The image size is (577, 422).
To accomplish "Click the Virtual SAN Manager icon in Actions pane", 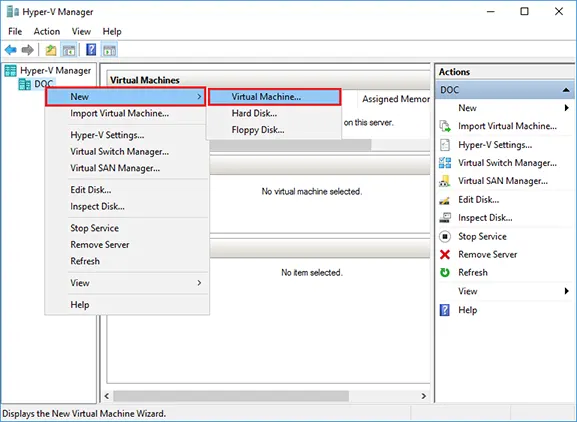I will point(445,181).
